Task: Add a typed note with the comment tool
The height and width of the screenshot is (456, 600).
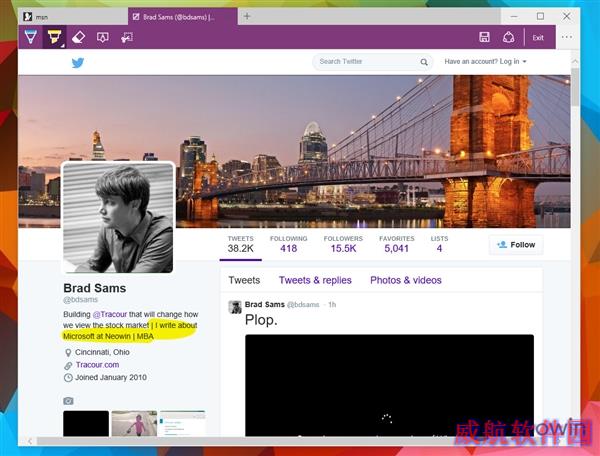Action: (103, 37)
